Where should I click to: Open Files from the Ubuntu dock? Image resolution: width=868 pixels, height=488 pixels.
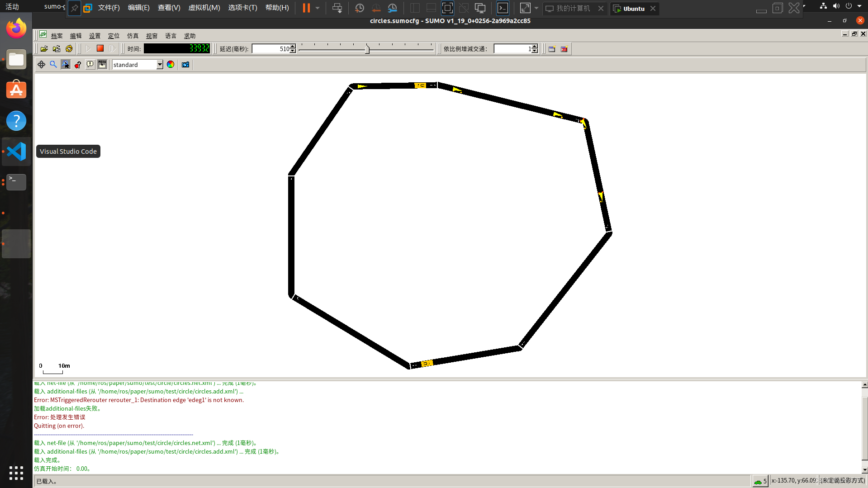click(x=16, y=59)
